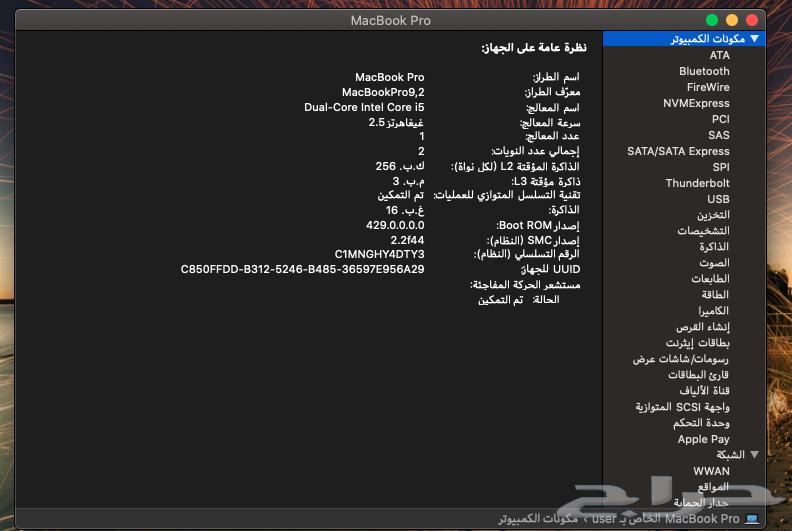Collapse the مكونات الكمبيوتر disclosure triangle

tap(754, 39)
